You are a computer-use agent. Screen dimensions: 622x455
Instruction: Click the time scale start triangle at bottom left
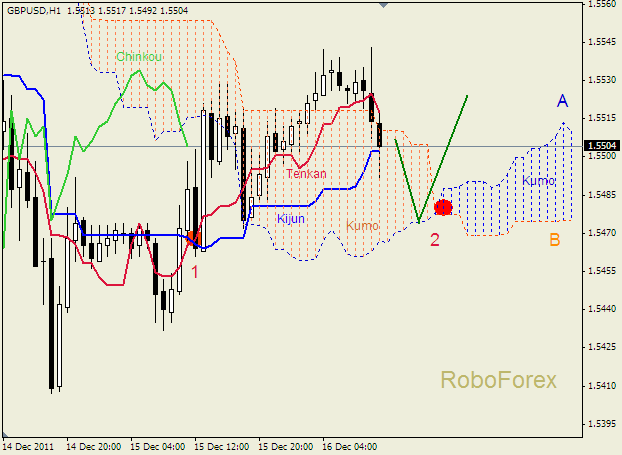(5, 434)
